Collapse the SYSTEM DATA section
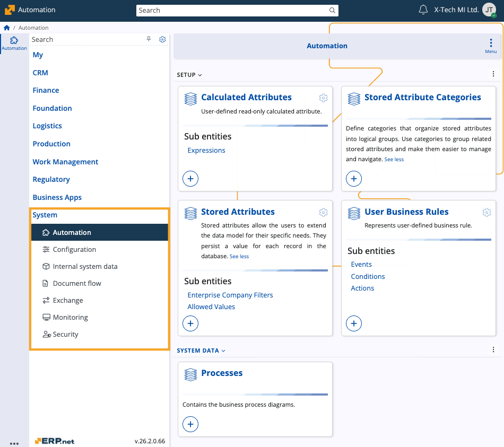 click(201, 350)
